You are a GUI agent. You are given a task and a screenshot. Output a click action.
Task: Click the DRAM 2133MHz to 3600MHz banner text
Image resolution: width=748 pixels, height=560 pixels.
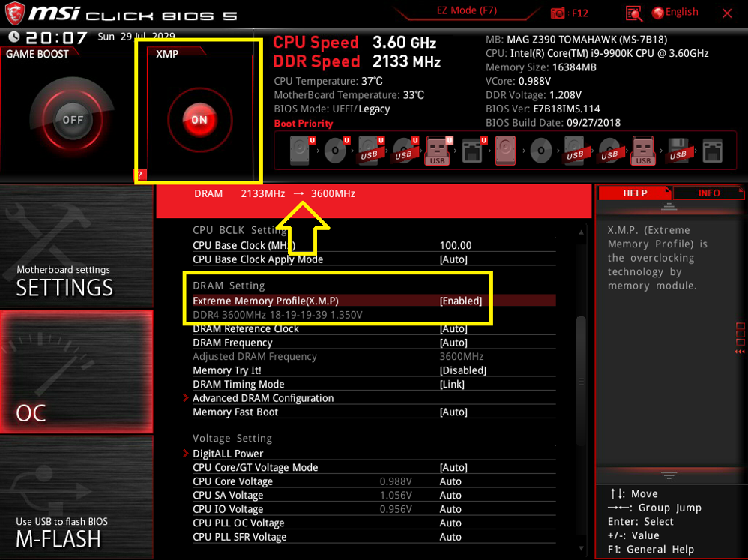point(275,193)
